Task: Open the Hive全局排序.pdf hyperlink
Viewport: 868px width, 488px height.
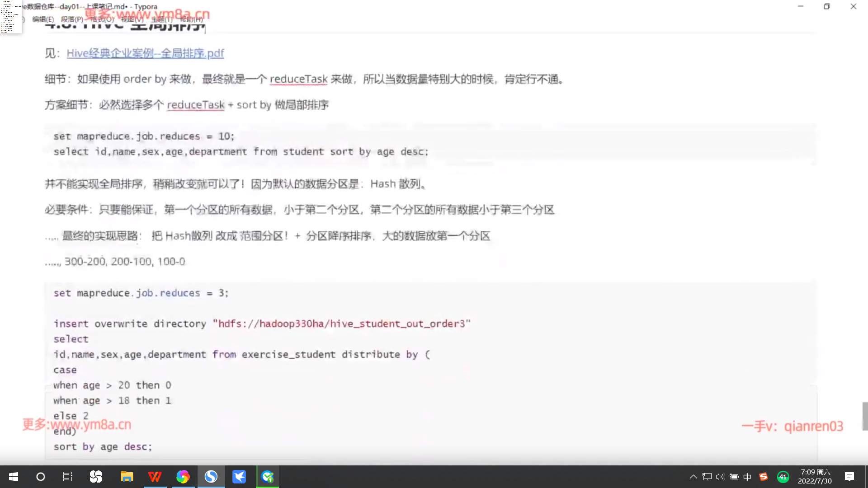Action: click(145, 53)
